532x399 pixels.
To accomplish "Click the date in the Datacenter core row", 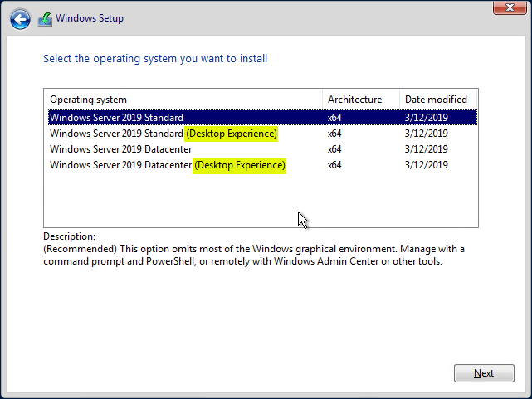I will pos(426,149).
